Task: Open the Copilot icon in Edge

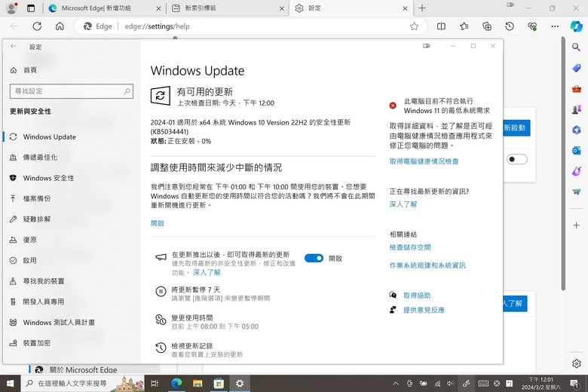Action: pos(577,26)
